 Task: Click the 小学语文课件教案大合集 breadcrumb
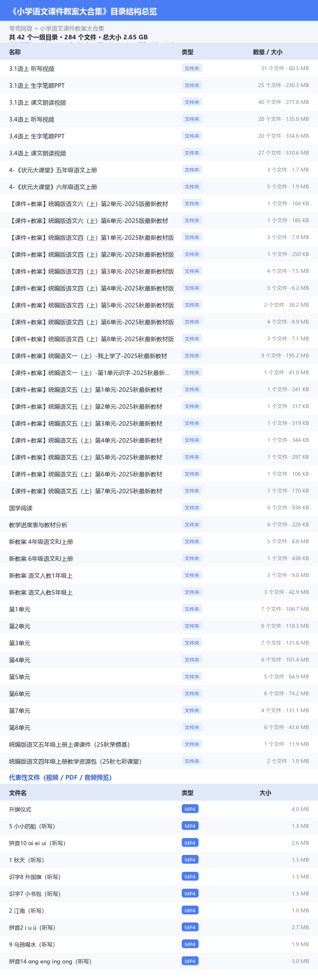(x=72, y=29)
